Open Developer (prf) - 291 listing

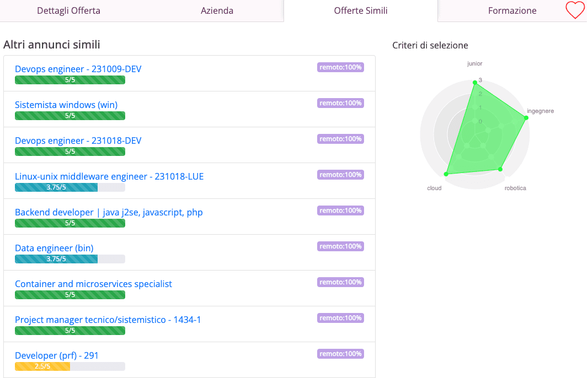pos(57,355)
